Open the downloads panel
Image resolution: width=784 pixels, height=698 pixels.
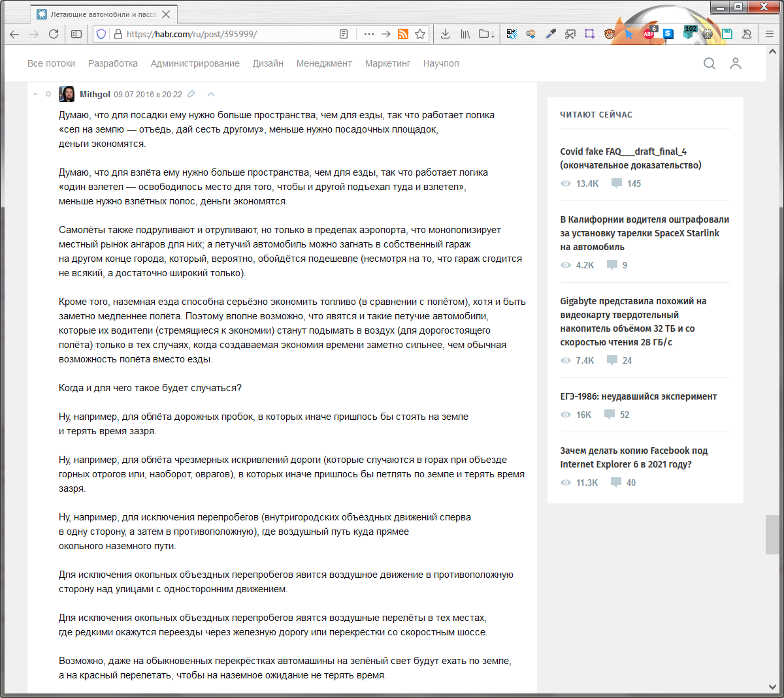[x=445, y=34]
